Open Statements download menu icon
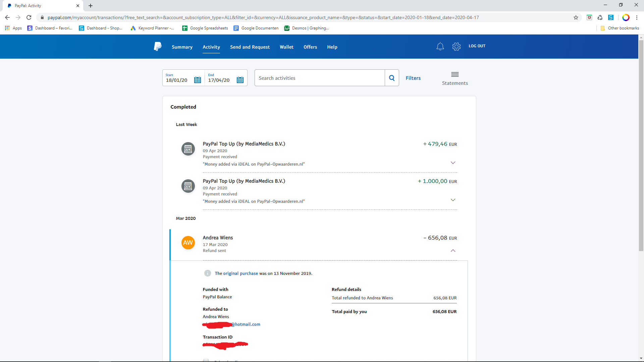Screen dimensions: 644x362 pyautogui.click(x=455, y=74)
